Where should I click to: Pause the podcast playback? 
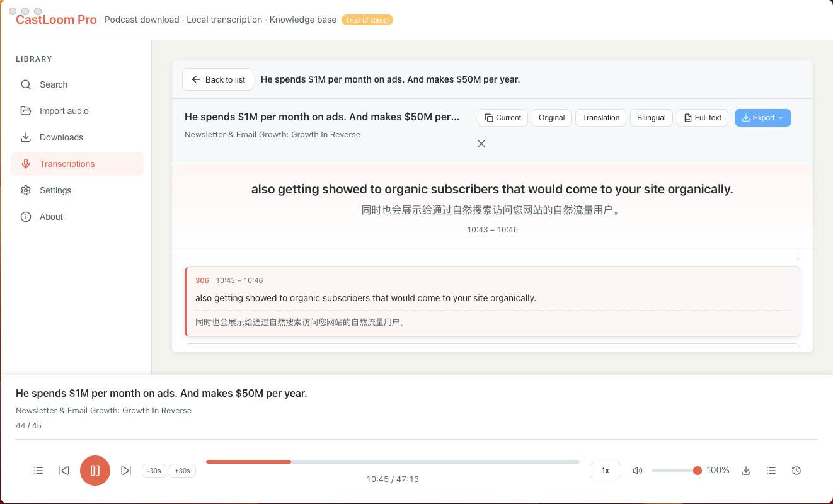[95, 471]
